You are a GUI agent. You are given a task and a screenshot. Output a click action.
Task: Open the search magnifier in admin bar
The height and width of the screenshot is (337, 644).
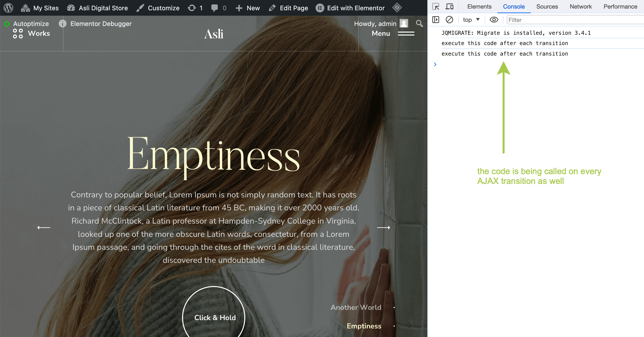[x=419, y=24]
